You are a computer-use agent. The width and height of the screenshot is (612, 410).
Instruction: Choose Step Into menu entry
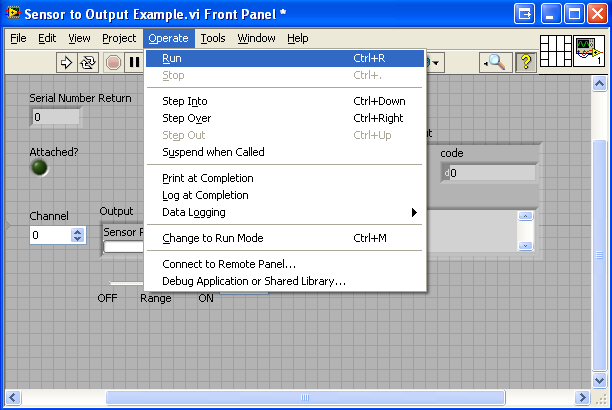[x=284, y=101]
